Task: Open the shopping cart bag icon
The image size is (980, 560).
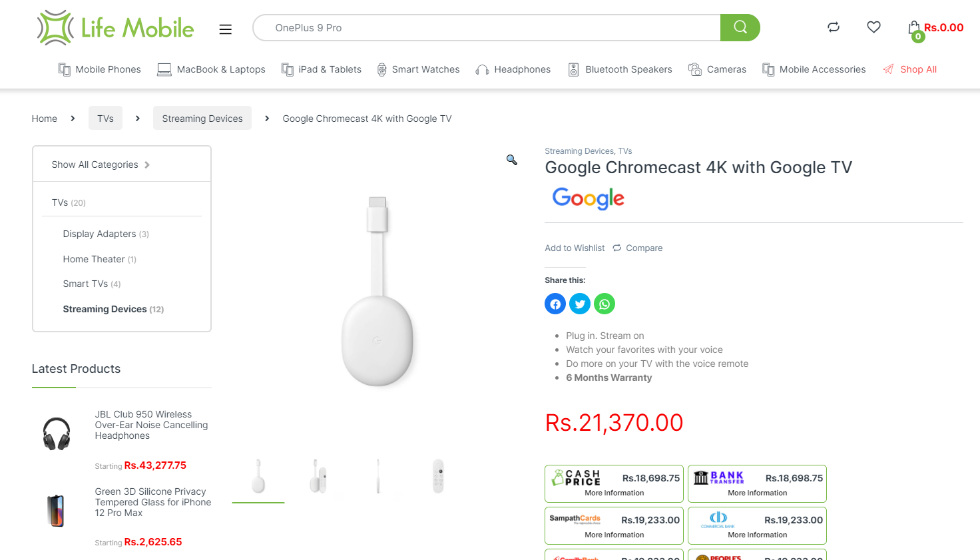Action: pyautogui.click(x=915, y=29)
